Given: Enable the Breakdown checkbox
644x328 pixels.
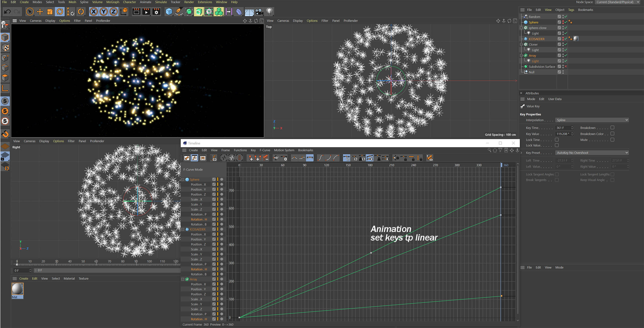Looking at the screenshot, I should pyautogui.click(x=612, y=128).
